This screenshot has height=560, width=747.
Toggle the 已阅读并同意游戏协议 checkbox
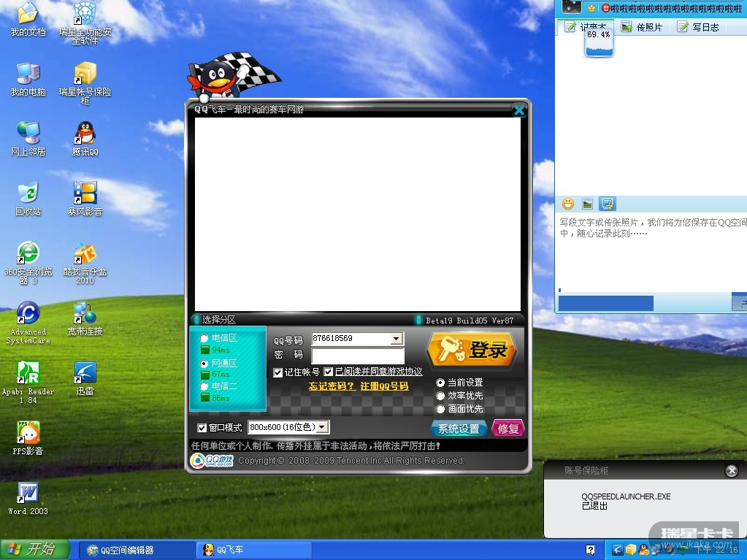coord(329,372)
